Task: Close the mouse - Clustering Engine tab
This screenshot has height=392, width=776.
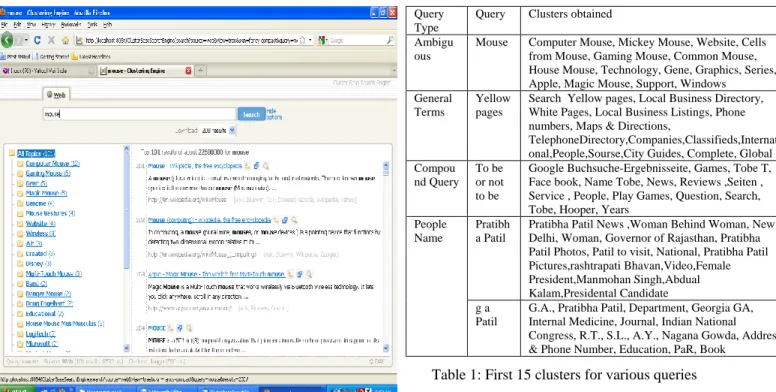Action: pyautogui.click(x=188, y=71)
